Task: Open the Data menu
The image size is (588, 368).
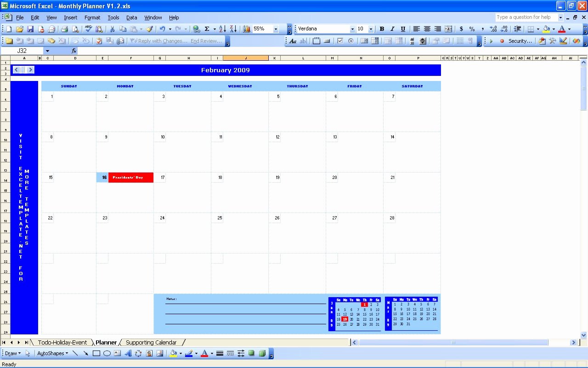Action: pyautogui.click(x=132, y=17)
